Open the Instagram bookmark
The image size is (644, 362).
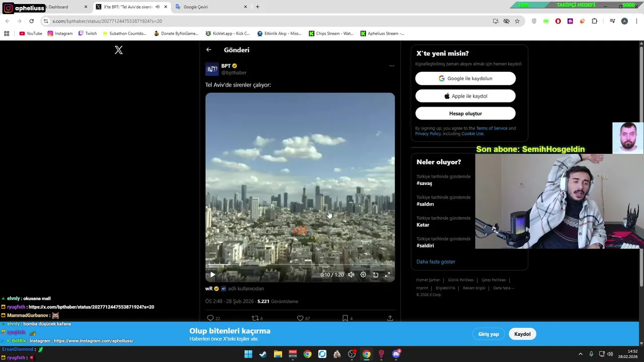(60, 34)
